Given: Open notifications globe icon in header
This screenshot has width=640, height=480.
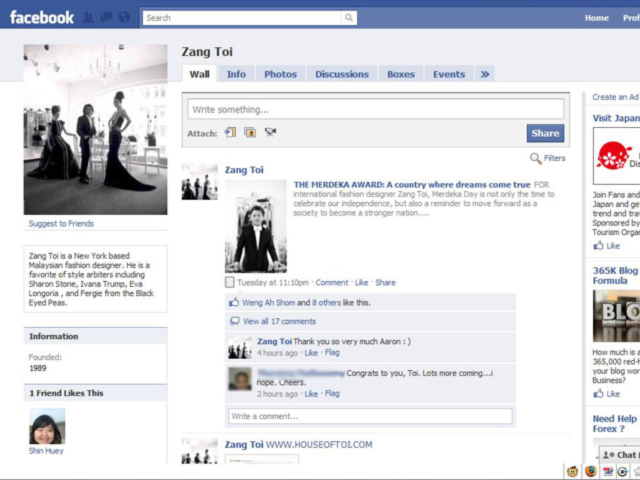Looking at the screenshot, I should (124, 18).
